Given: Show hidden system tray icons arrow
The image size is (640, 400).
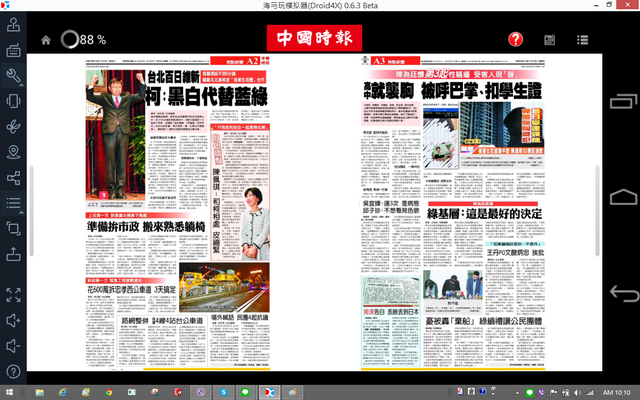Looking at the screenshot, I should point(517,393).
